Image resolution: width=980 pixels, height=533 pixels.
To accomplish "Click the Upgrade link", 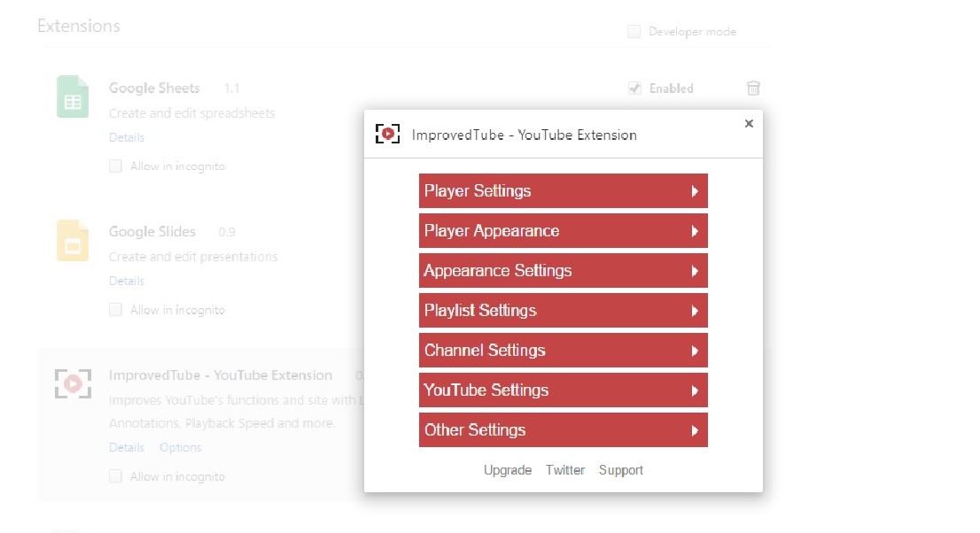I will pyautogui.click(x=508, y=469).
